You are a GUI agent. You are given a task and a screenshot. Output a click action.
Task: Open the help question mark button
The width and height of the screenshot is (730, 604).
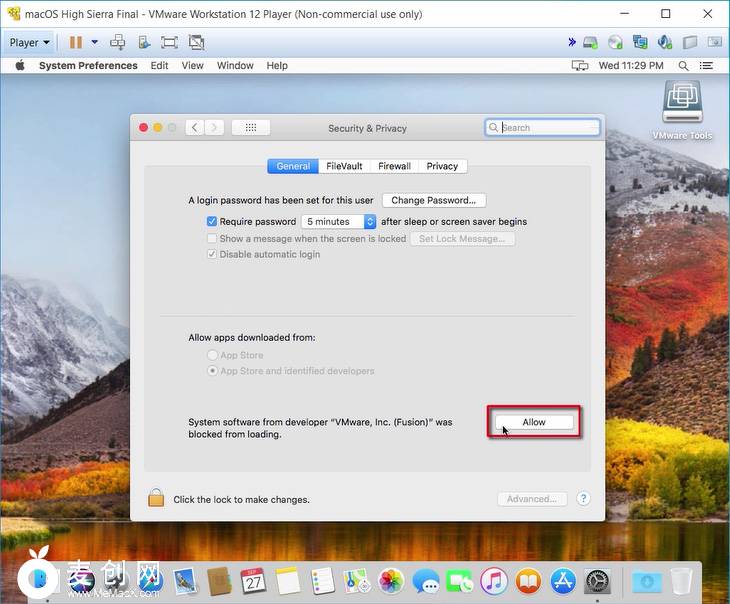pos(583,499)
